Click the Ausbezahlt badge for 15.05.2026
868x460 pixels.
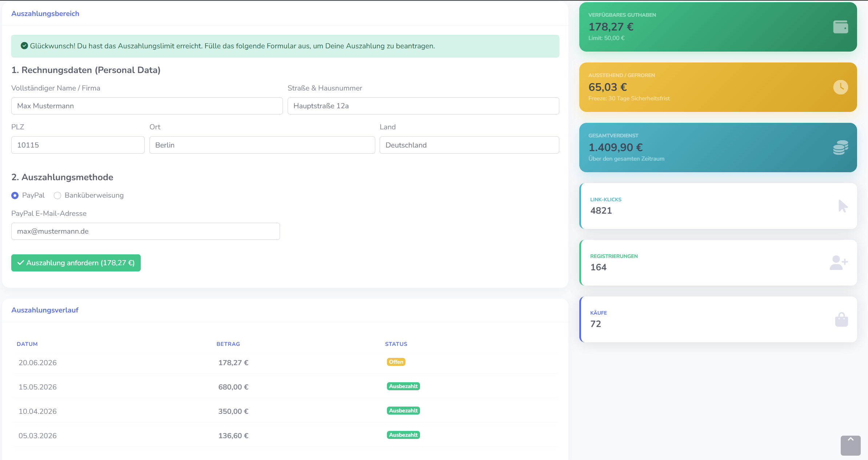[x=403, y=386]
